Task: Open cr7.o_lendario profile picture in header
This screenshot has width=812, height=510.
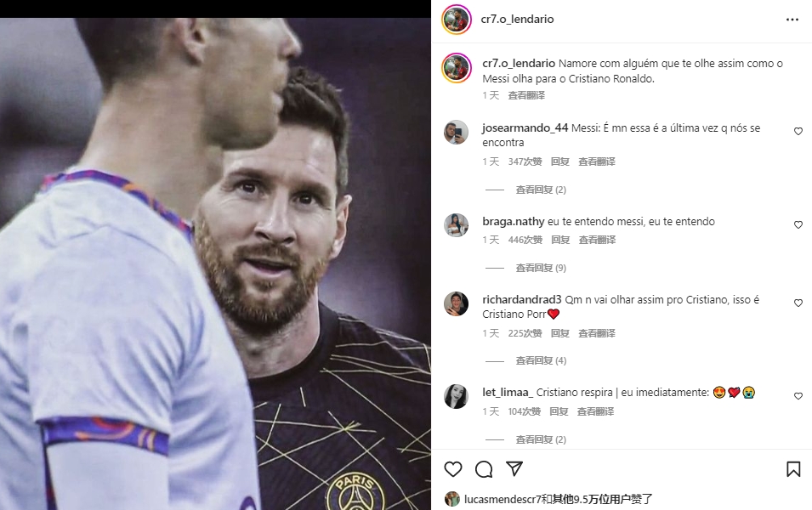Action: click(x=457, y=20)
